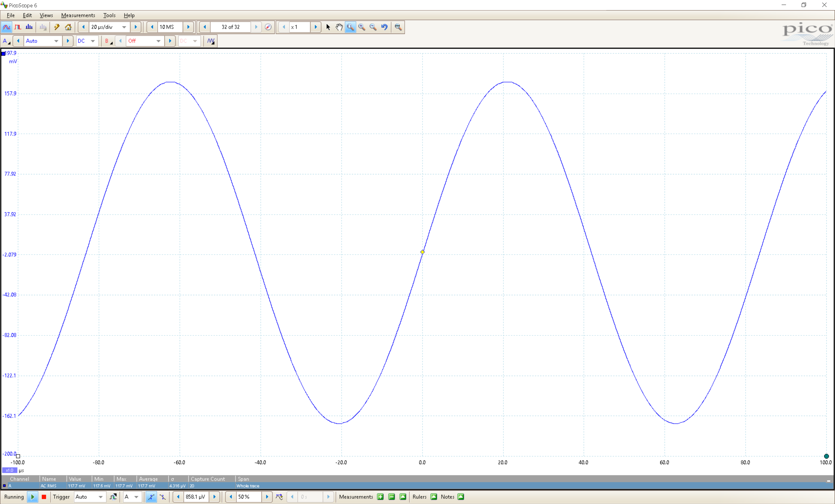The image size is (835, 504).
Task: Switch to Spectrum Mode icon
Action: [x=30, y=27]
